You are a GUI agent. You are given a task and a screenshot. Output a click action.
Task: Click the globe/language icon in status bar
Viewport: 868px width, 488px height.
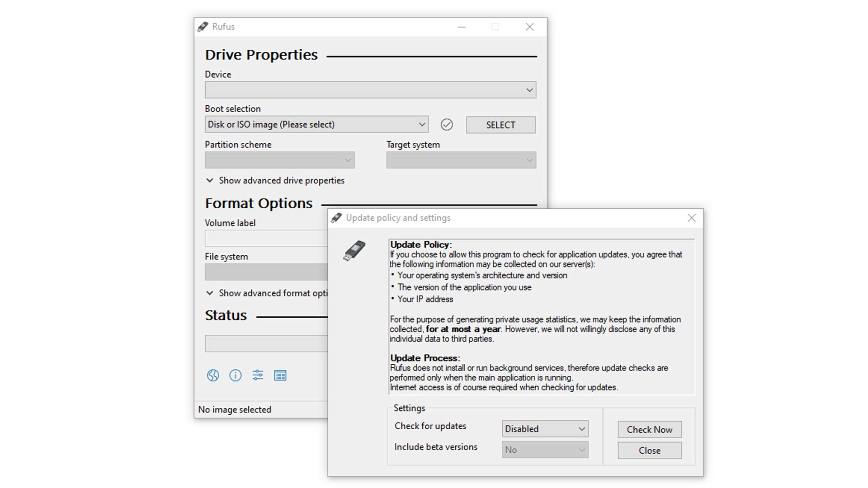point(213,375)
